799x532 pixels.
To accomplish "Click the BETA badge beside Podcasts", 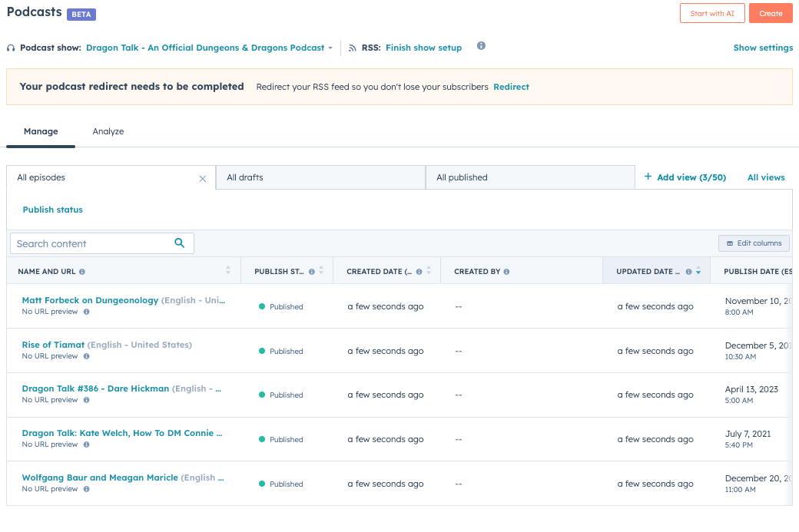I will (81, 15).
